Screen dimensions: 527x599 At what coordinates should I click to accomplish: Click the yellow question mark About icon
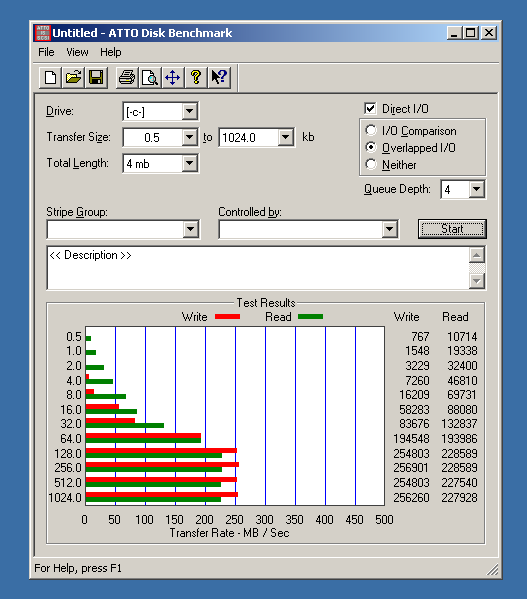point(196,78)
